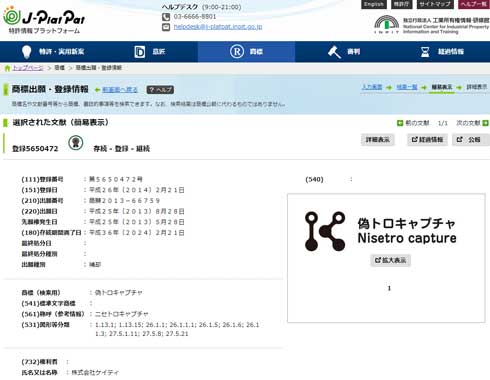Click 偽トロキャプチャ in 商標(検索用) row
Image resolution: width=490 pixels, height=380 pixels.
coord(119,293)
